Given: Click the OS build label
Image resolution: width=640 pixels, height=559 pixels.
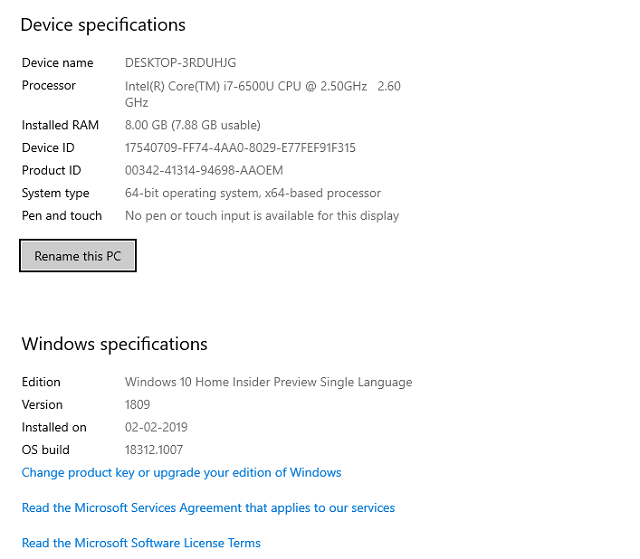Looking at the screenshot, I should pyautogui.click(x=46, y=450).
